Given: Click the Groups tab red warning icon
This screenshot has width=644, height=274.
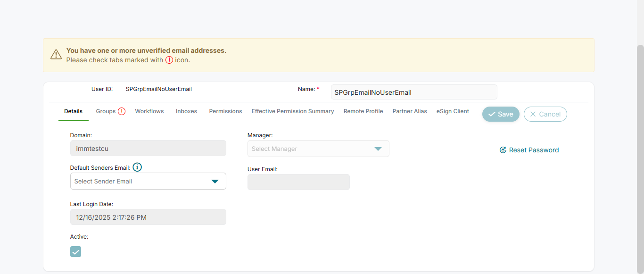Looking at the screenshot, I should (122, 111).
